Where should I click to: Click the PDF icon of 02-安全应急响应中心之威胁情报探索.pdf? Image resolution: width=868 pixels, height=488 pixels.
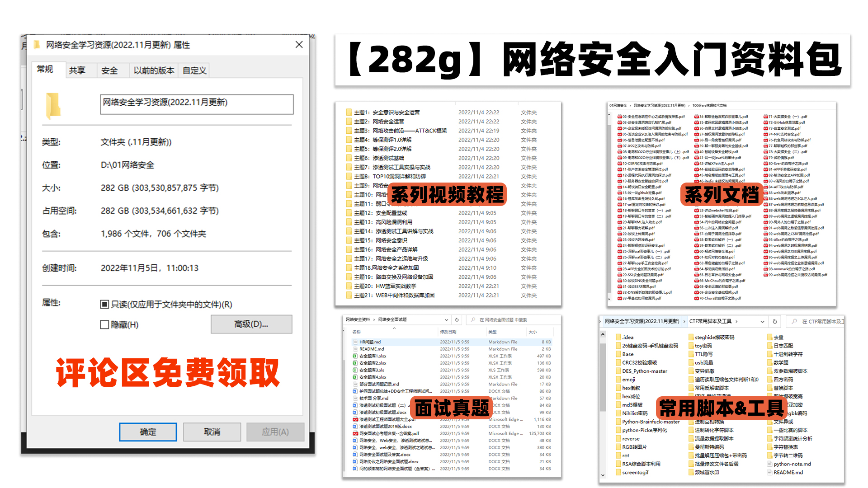coord(620,117)
